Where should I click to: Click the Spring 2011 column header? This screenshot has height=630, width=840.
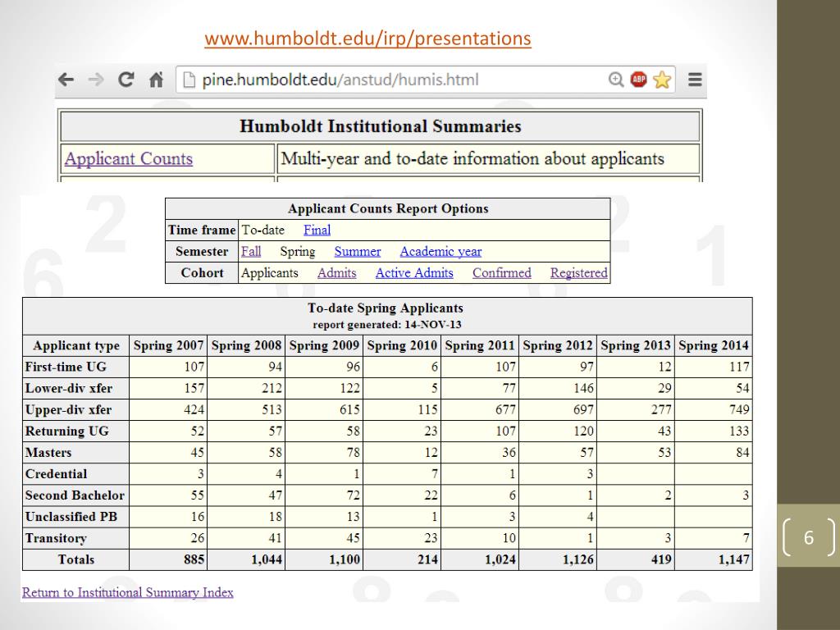point(479,345)
